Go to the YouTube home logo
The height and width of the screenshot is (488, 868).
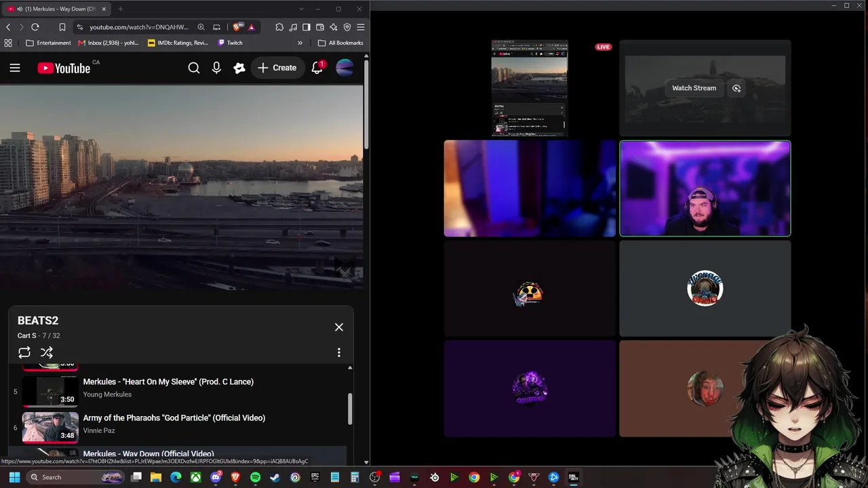(x=64, y=68)
